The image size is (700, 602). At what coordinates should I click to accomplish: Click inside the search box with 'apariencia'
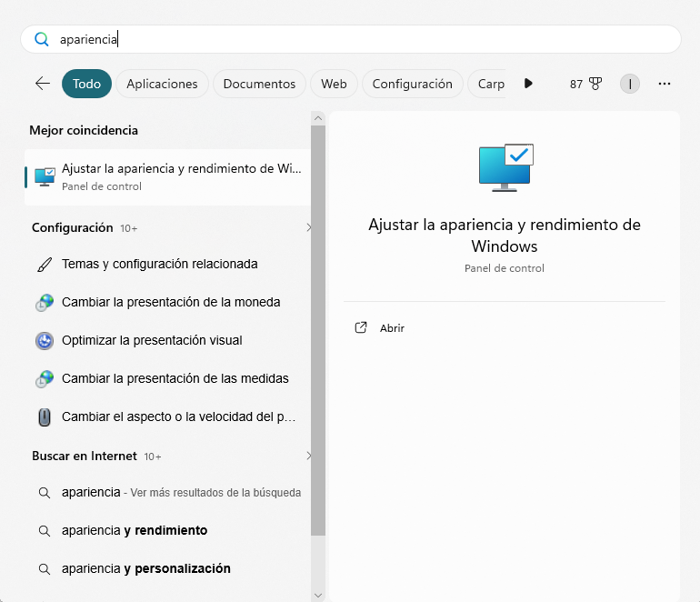pos(350,39)
